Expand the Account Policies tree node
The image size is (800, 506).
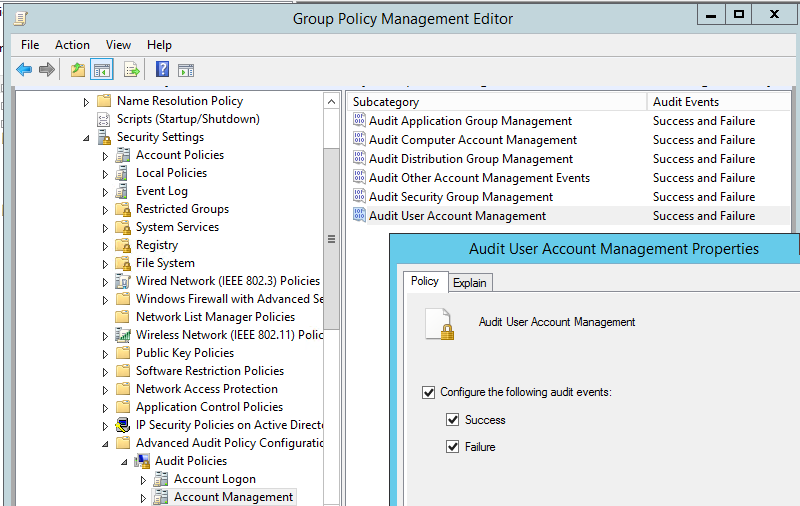105,156
